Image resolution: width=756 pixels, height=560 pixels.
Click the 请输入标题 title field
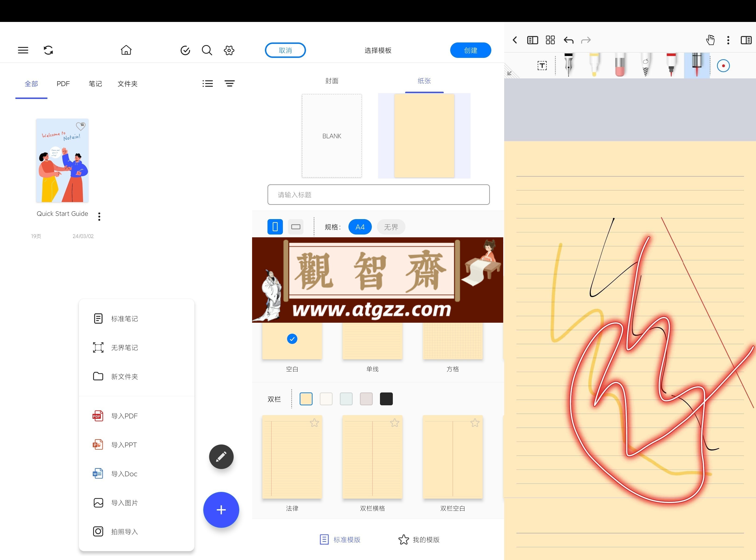tap(378, 195)
